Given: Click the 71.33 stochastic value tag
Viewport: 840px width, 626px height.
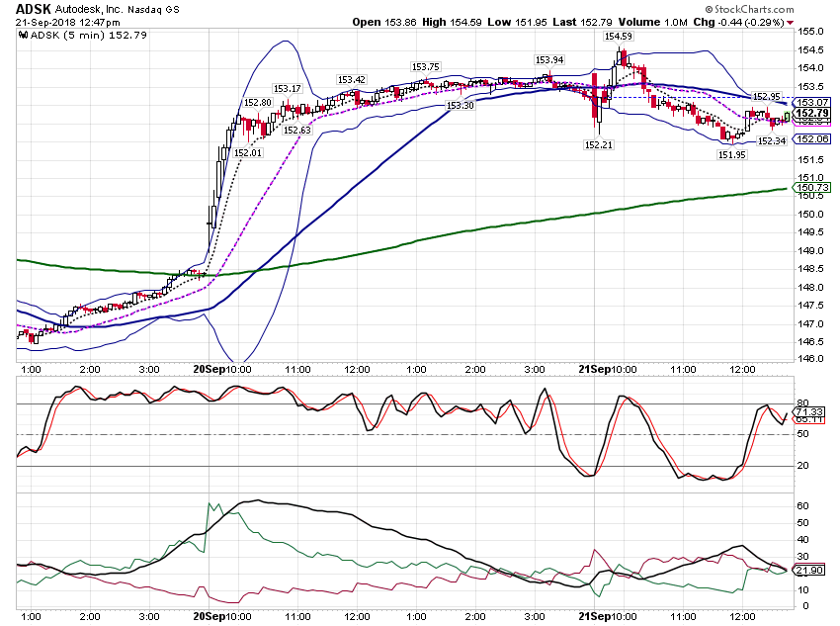Looking at the screenshot, I should 808,412.
